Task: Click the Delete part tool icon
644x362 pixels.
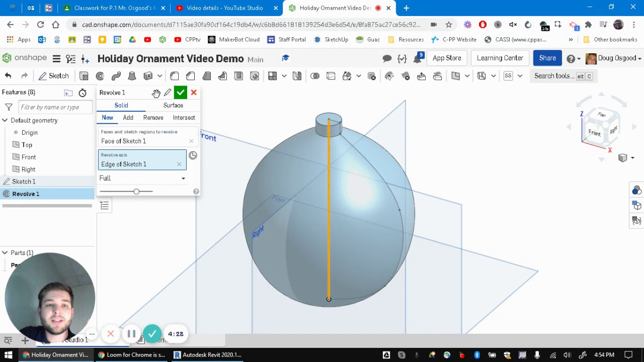Action: (372, 76)
